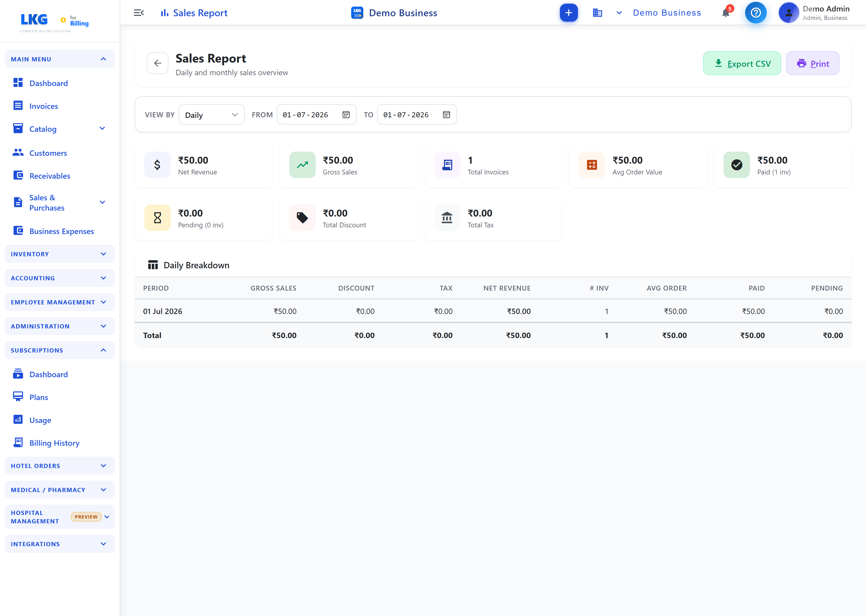Click the Customers people icon

[x=18, y=152]
